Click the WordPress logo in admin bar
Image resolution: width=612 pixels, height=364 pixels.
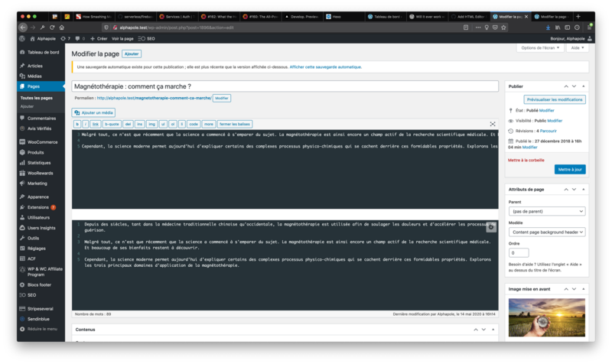(x=22, y=39)
